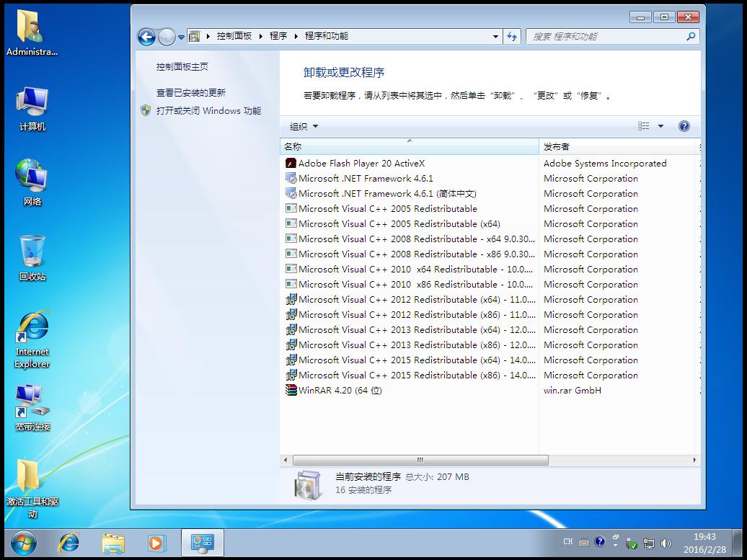Click the WinRAR books icon
Viewport: 747px width, 560px height.
click(x=291, y=390)
